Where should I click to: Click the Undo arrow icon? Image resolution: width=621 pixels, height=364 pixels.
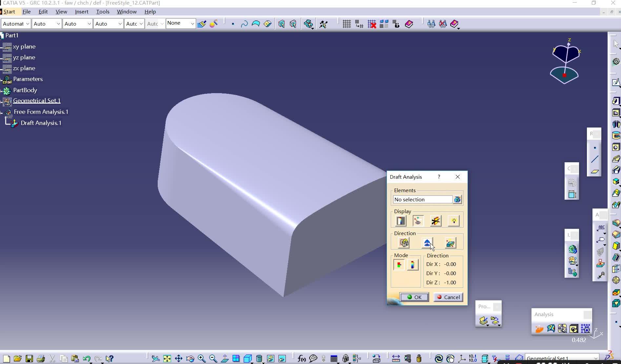coord(87,358)
